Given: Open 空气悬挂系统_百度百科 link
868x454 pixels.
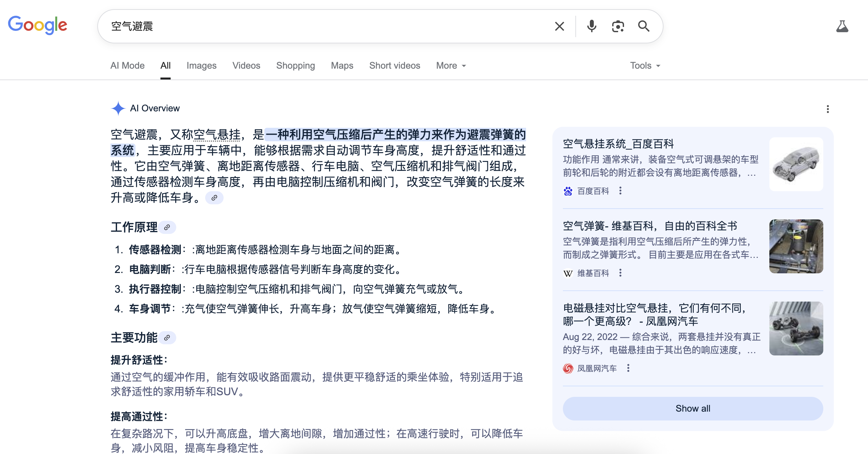Looking at the screenshot, I should 618,144.
